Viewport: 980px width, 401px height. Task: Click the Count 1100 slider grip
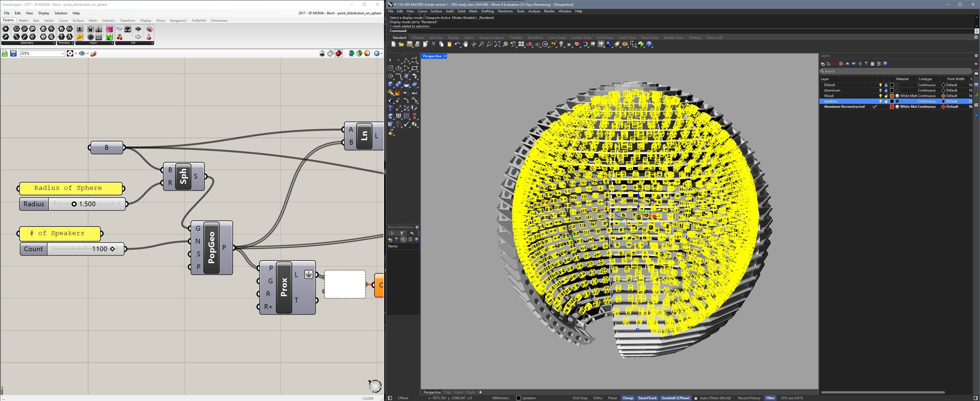113,249
